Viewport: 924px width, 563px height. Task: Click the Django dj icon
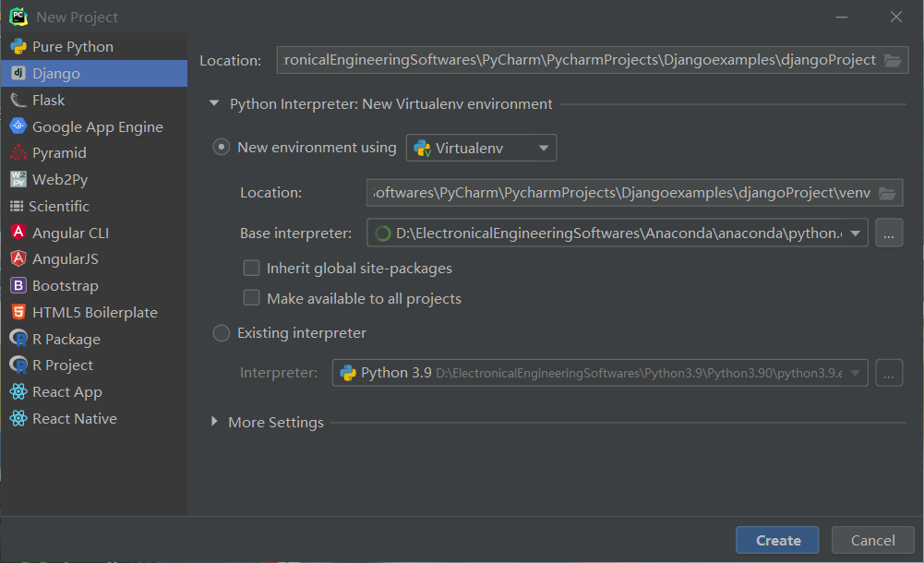pyautogui.click(x=18, y=73)
